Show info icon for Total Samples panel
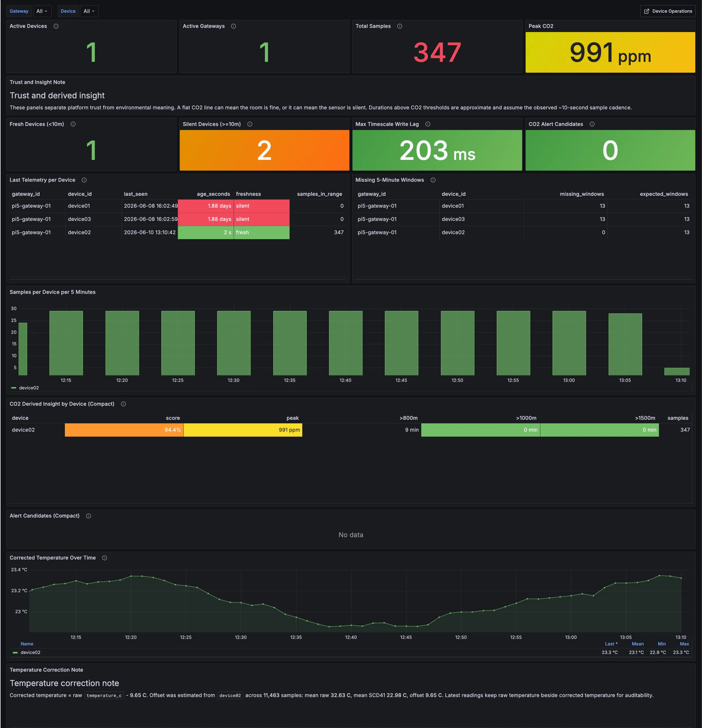This screenshot has height=728, width=702. 399,26
